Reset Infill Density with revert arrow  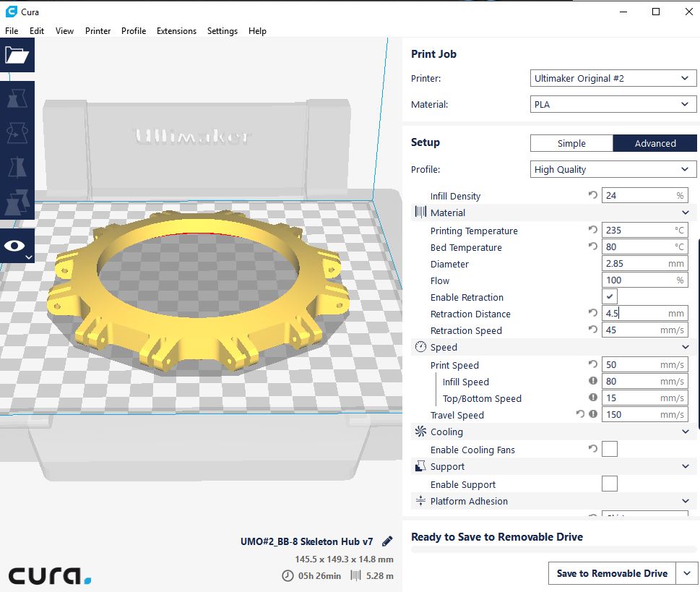pyautogui.click(x=593, y=196)
